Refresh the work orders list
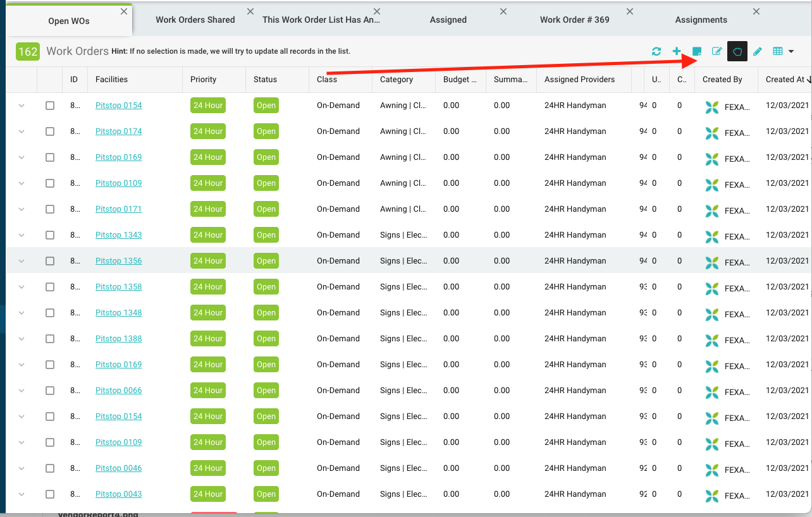 tap(656, 51)
